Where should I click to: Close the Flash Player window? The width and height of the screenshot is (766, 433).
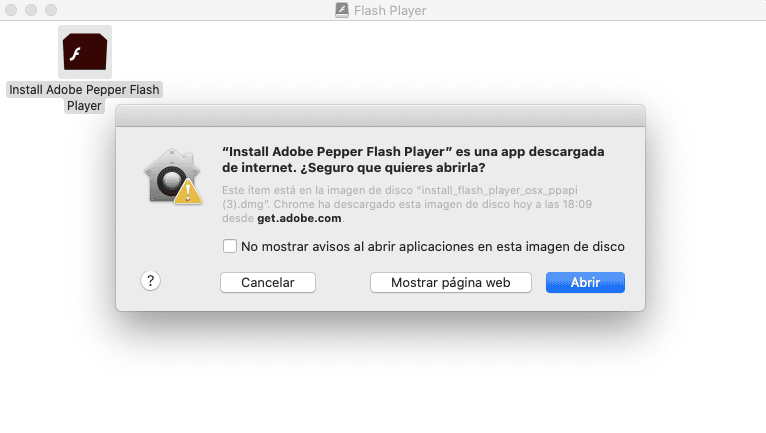[x=11, y=10]
